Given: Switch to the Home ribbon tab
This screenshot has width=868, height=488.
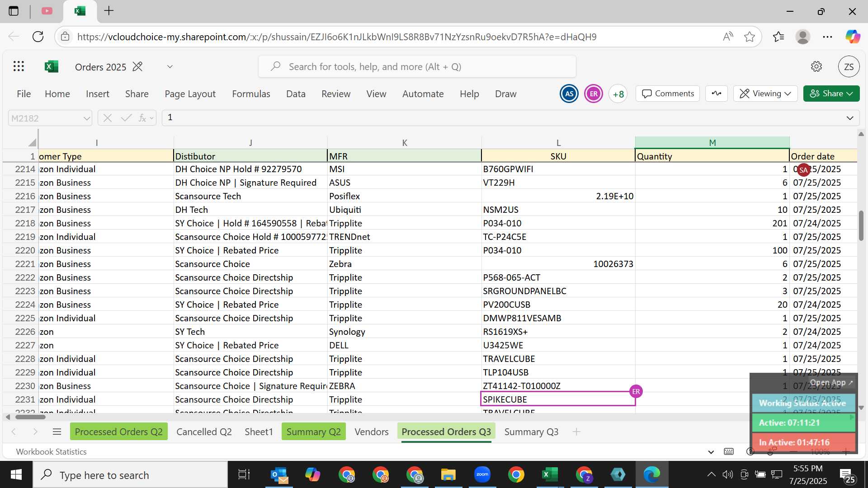Looking at the screenshot, I should (57, 94).
